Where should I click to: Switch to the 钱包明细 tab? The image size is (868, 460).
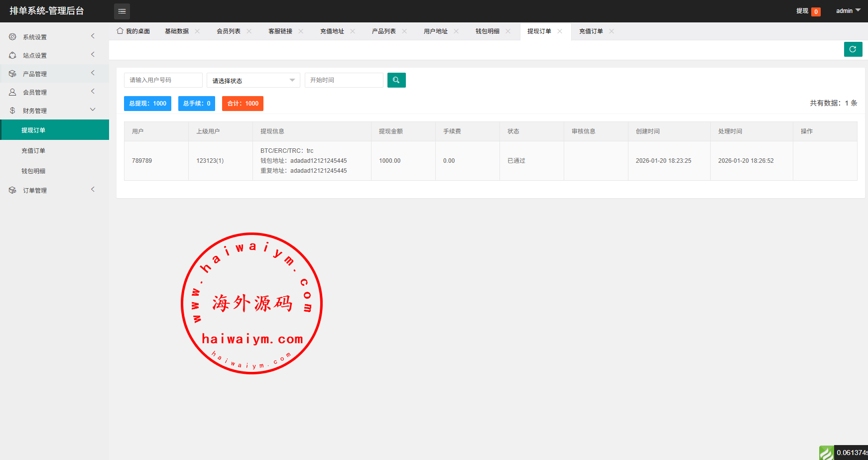[x=487, y=31]
